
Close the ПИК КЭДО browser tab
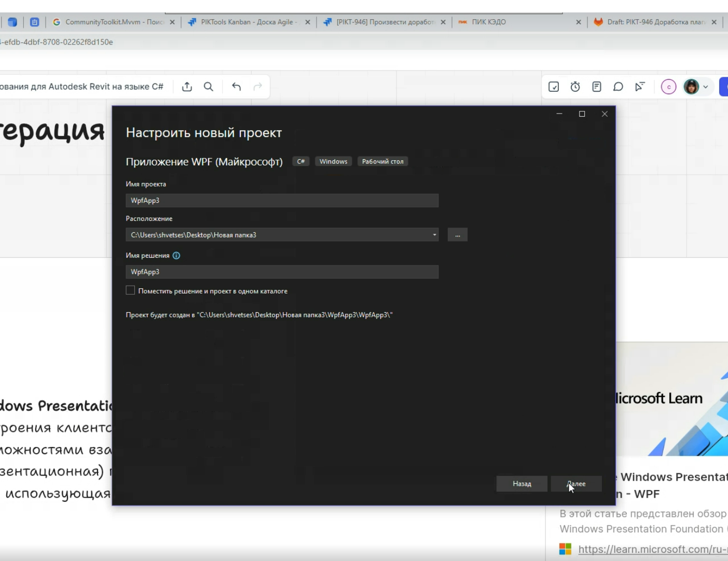pyautogui.click(x=579, y=22)
